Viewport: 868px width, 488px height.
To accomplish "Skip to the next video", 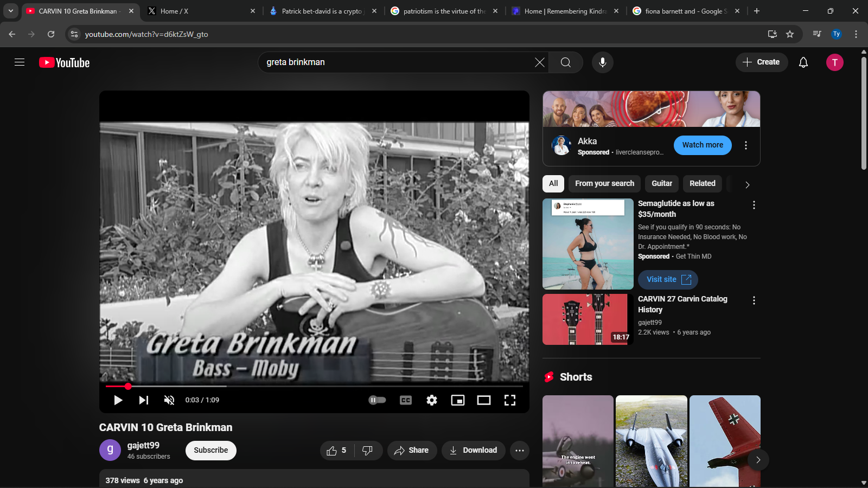I will (143, 400).
